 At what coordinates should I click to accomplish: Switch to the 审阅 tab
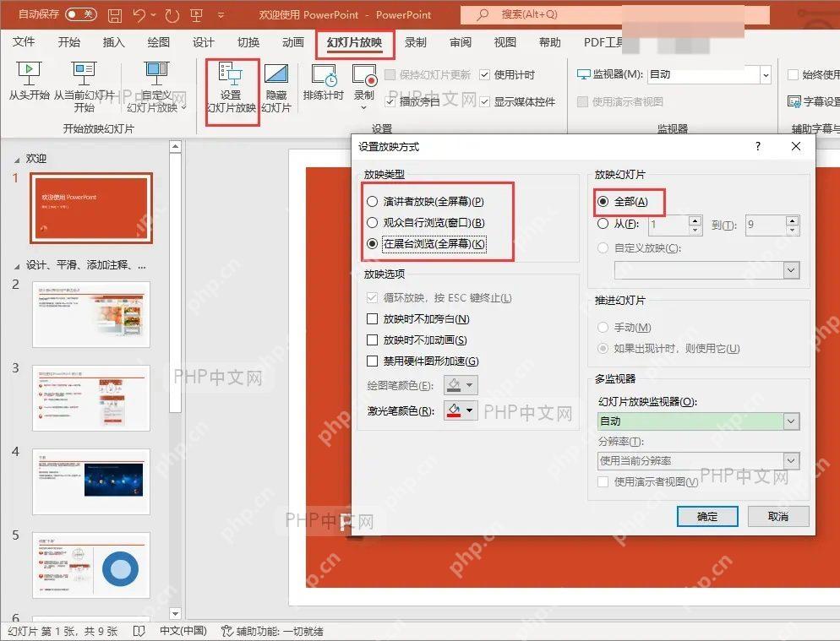(461, 41)
